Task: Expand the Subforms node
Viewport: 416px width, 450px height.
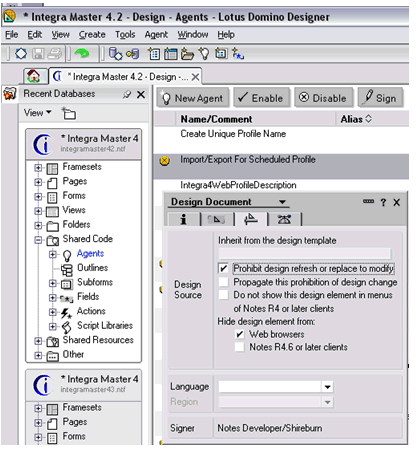Action: click(x=52, y=283)
